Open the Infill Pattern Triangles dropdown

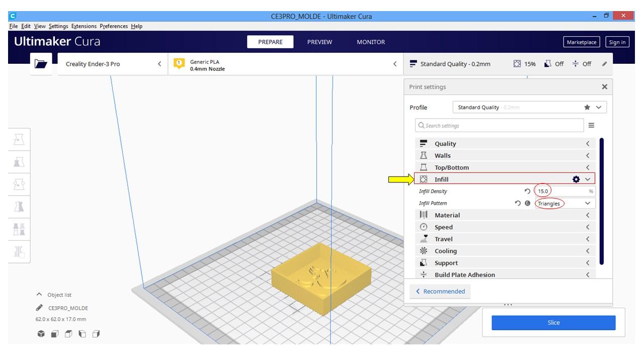(565, 203)
